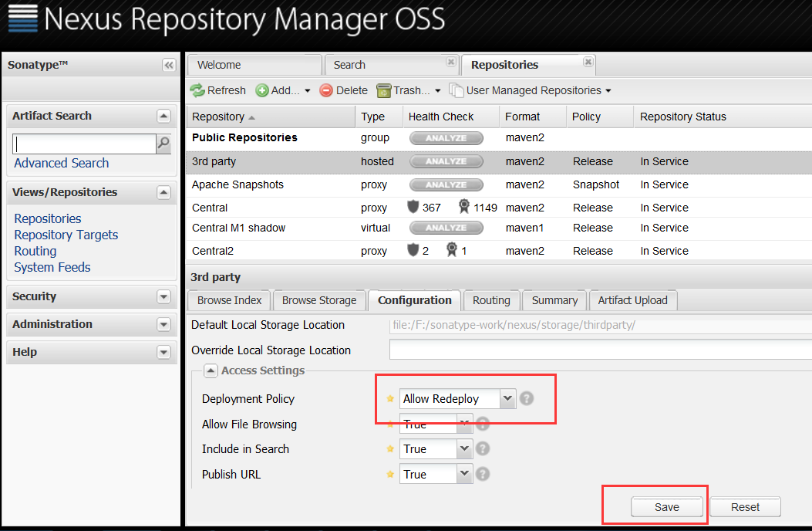
Task: Open the Routing tab
Action: 491,300
